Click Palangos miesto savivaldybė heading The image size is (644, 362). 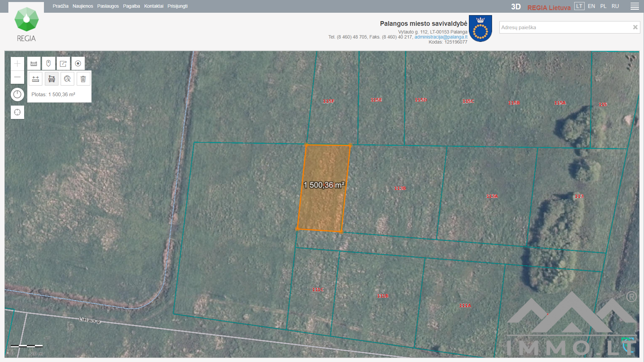[424, 23]
